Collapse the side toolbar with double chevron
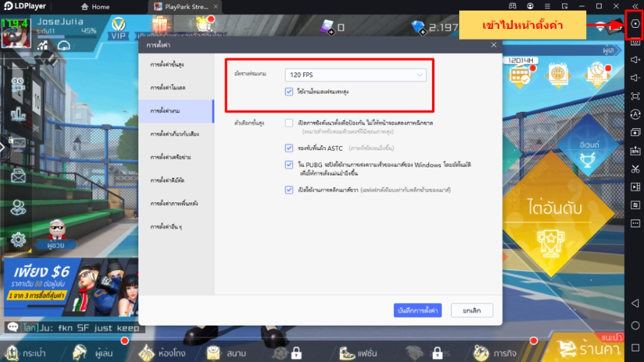This screenshot has height=362, width=644. tap(635, 6)
